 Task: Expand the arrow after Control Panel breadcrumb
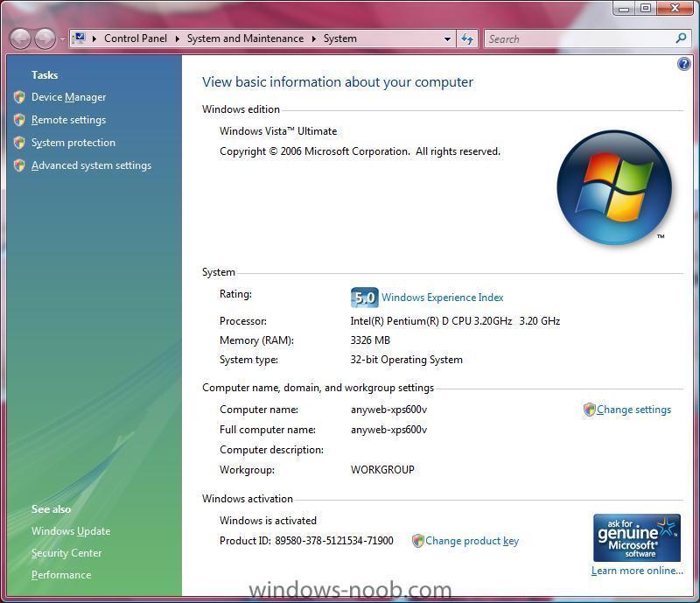coord(178,39)
